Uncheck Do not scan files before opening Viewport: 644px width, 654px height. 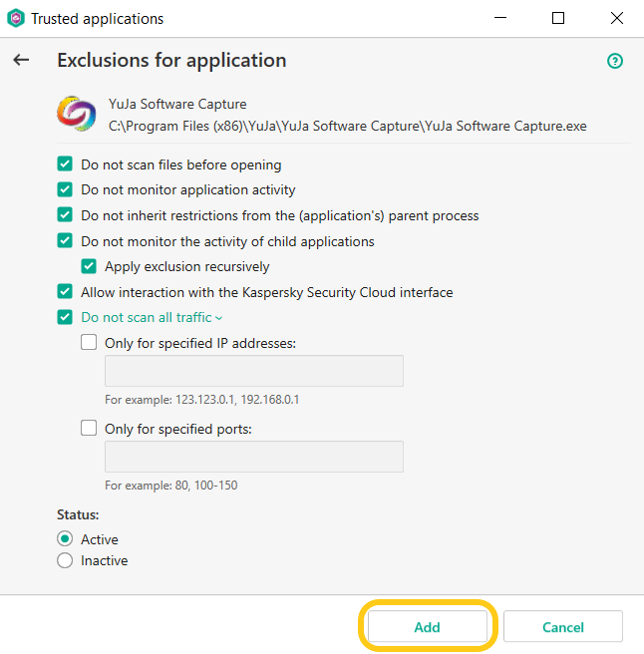coord(65,163)
